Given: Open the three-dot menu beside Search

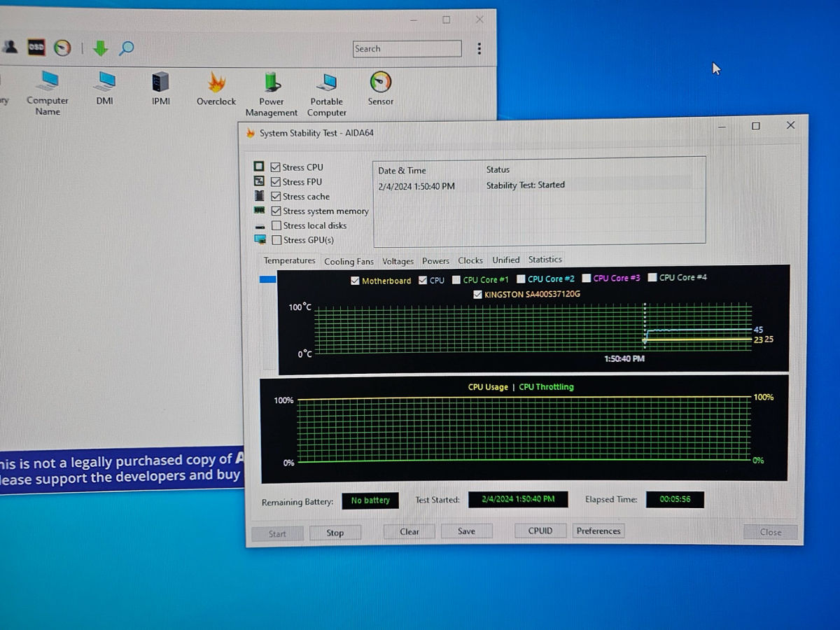Looking at the screenshot, I should pos(479,49).
